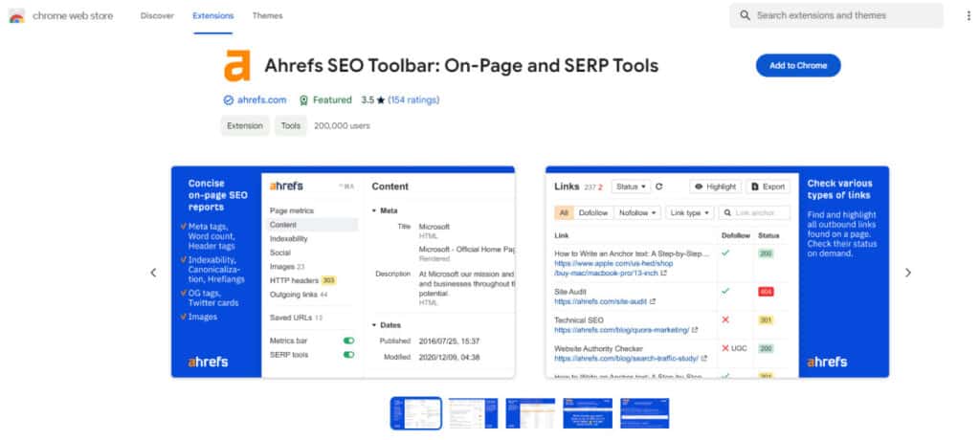980x440 pixels.
Task: Show previous screenshot with left arrow
Action: pyautogui.click(x=153, y=273)
